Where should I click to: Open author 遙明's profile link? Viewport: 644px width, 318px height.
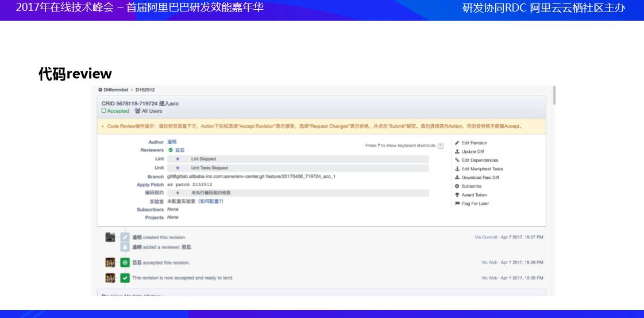[172, 141]
